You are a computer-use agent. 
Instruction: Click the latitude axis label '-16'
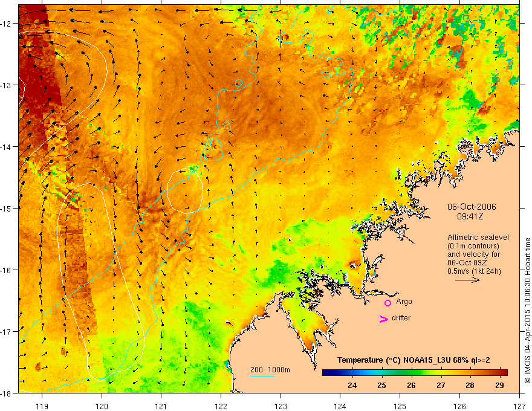click(7, 270)
